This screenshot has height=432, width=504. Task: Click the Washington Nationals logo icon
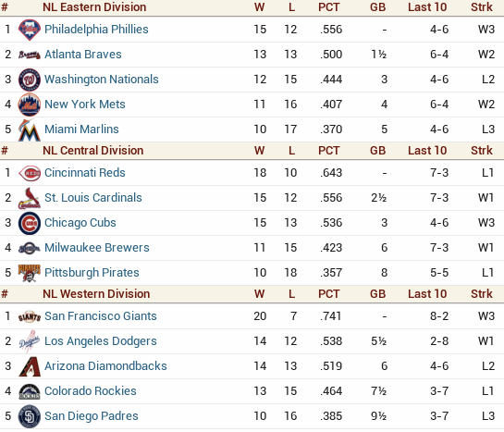[30, 80]
